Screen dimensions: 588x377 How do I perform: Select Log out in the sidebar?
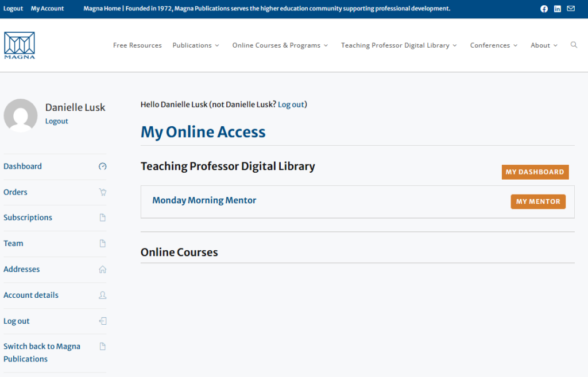click(16, 321)
